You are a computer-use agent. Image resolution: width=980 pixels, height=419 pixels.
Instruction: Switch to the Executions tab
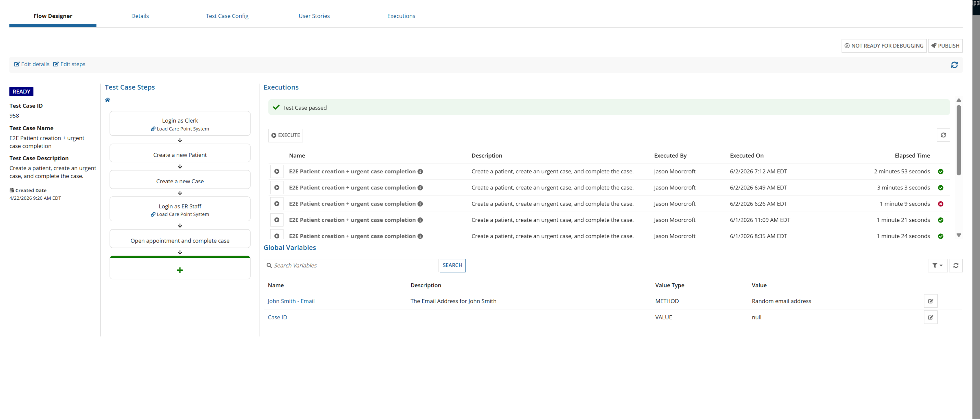tap(401, 16)
